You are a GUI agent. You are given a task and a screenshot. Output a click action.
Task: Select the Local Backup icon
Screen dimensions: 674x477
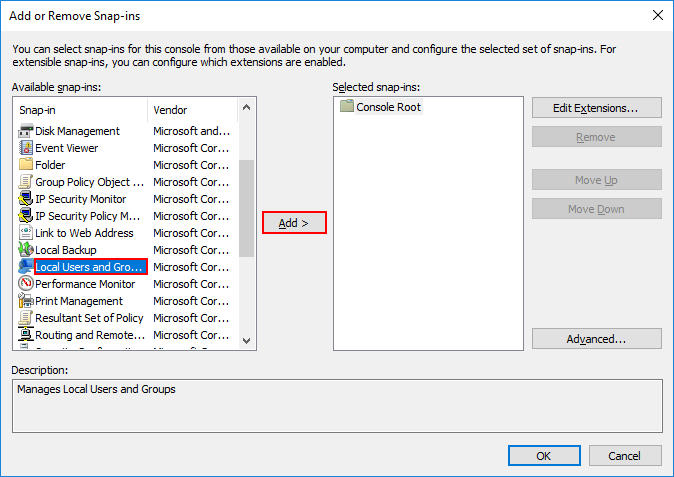(26, 250)
